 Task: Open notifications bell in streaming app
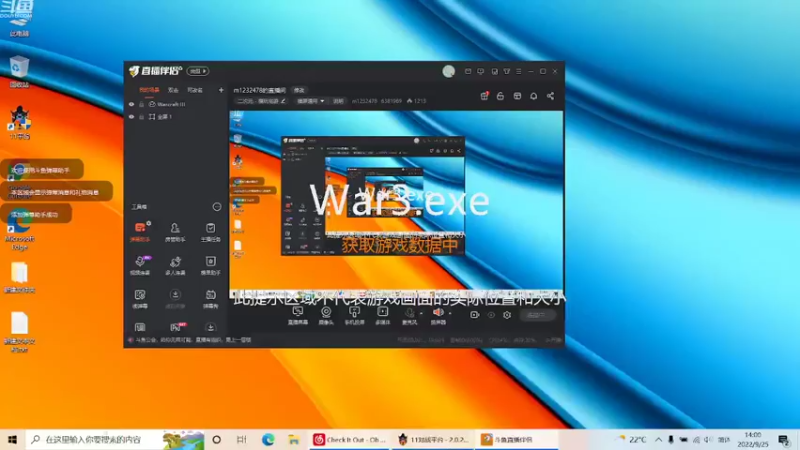533,96
